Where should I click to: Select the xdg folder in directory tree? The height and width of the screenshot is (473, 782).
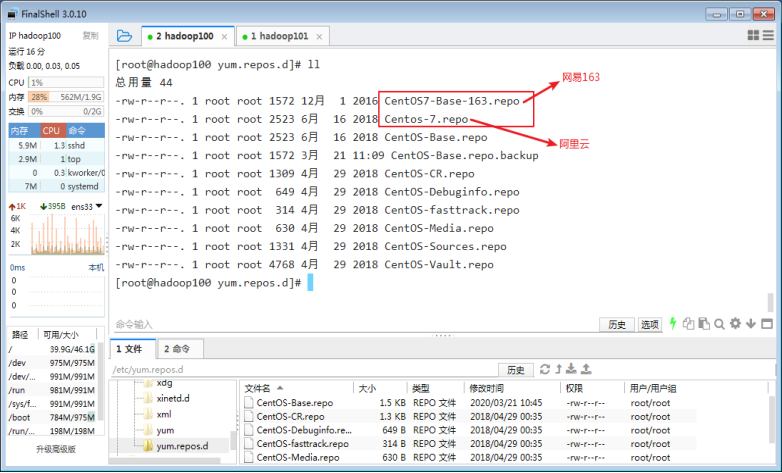click(164, 383)
